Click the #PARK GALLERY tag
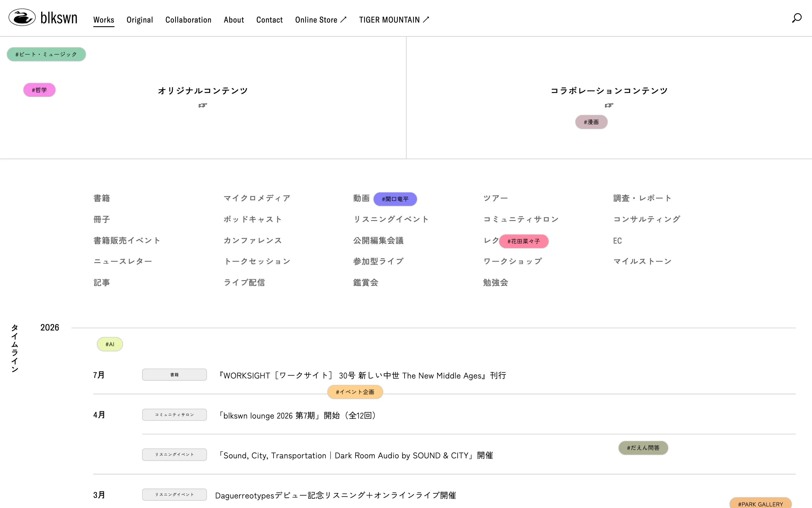Viewport: 812px width, 508px height. tap(760, 503)
